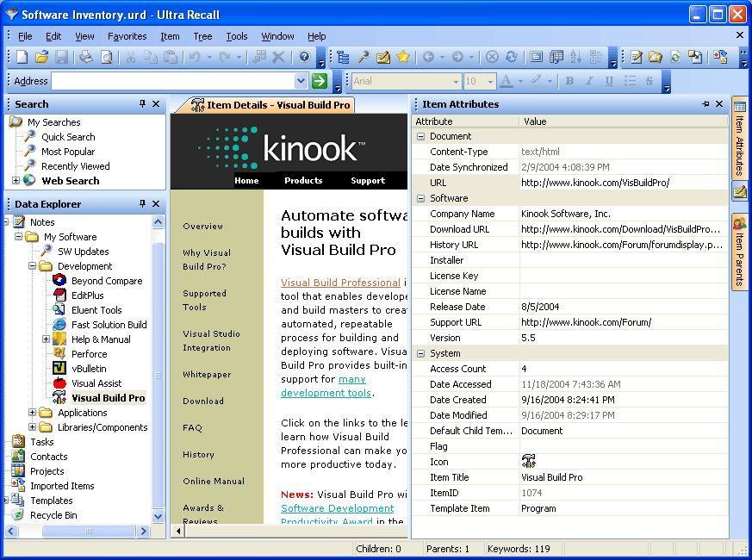Click the Data Explorer horizontal scrollbar thumb
Viewport: 752px width, 560px height.
click(88, 532)
